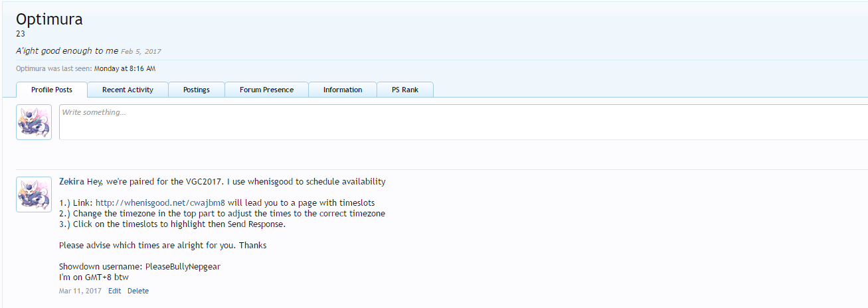Go to the Forum Presence tab
Screen dimensions: 868x308
266,90
